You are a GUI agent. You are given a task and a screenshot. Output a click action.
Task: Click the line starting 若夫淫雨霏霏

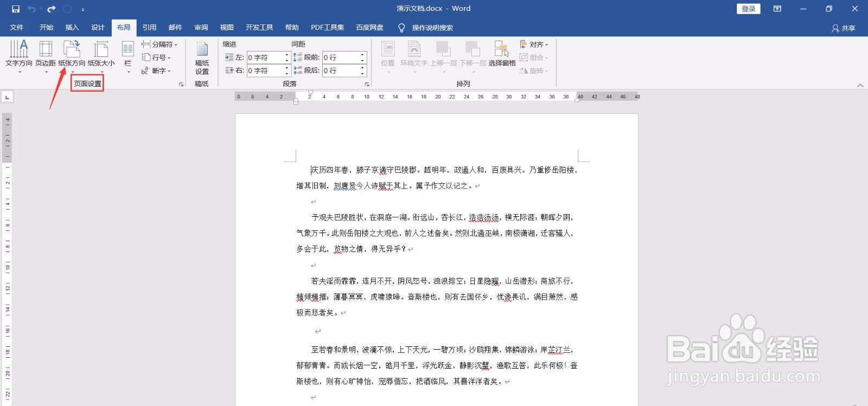(x=443, y=281)
